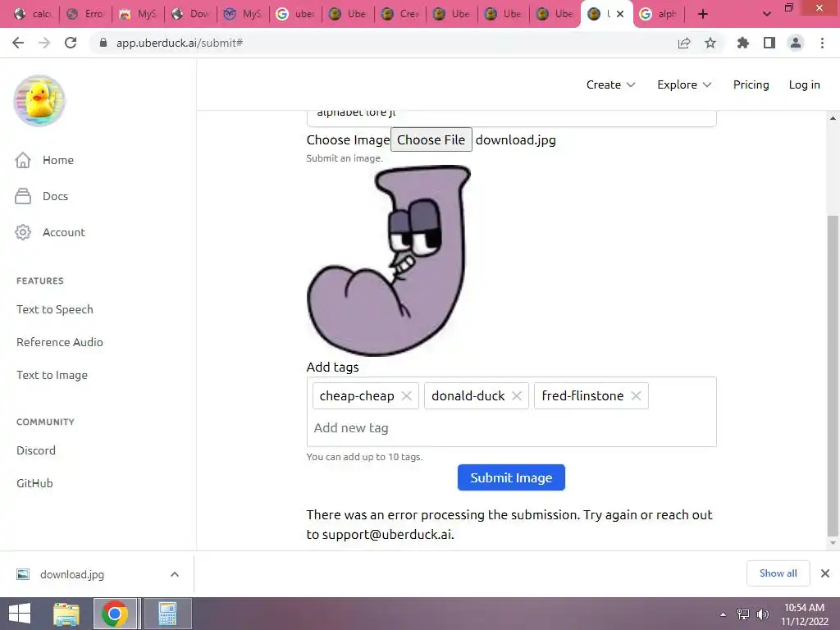Click the Submit Image button
840x630 pixels.
coord(511,477)
